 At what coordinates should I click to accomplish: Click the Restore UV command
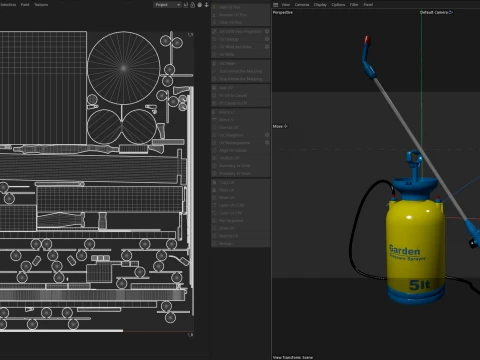240,236
